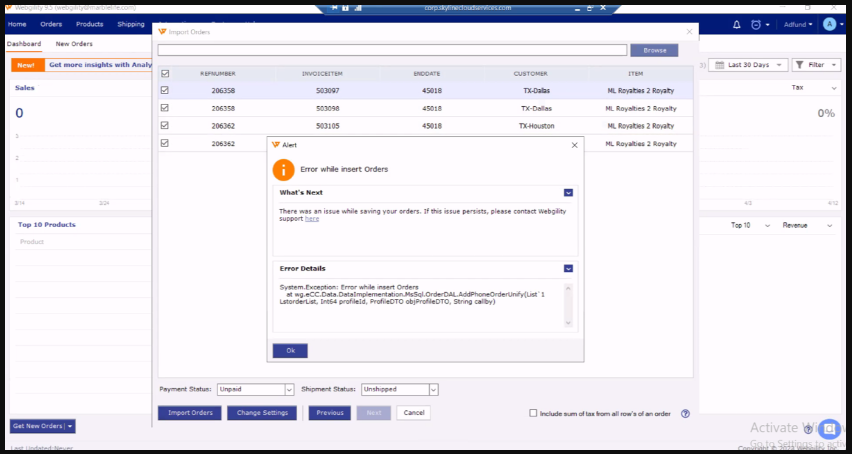Click the help question mark beside the tax checkbox
852x454 pixels.
685,413
